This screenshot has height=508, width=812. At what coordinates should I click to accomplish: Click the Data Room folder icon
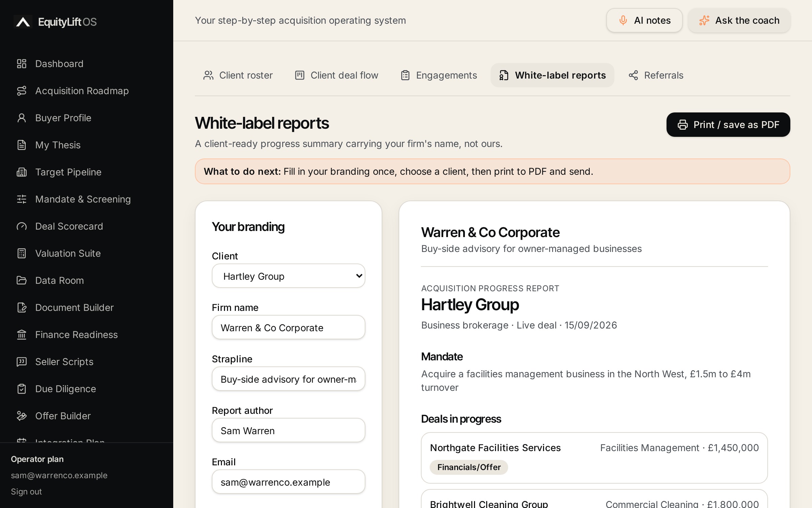[x=22, y=280]
